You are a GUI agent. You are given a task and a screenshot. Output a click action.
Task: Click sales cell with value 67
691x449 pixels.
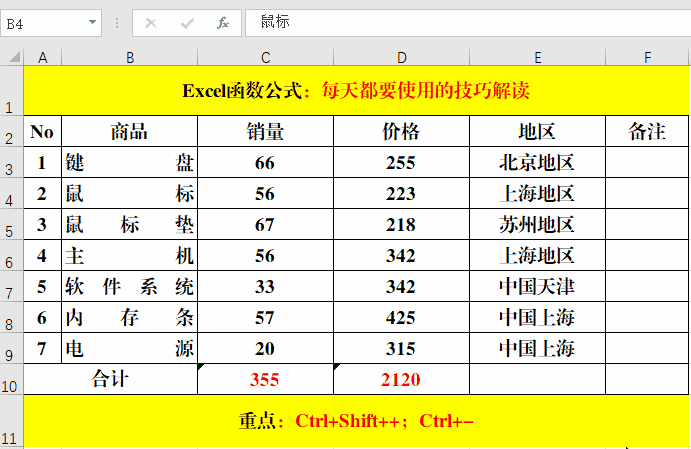pyautogui.click(x=266, y=224)
